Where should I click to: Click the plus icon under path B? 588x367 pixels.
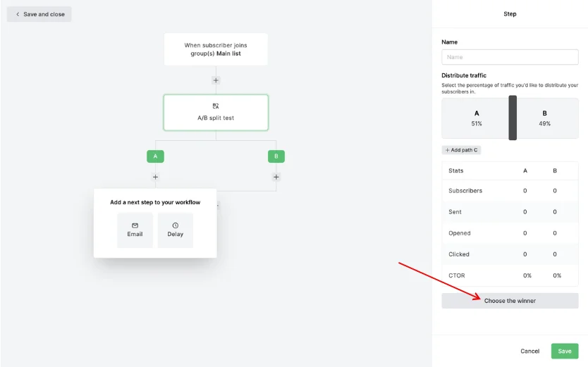pyautogui.click(x=276, y=177)
